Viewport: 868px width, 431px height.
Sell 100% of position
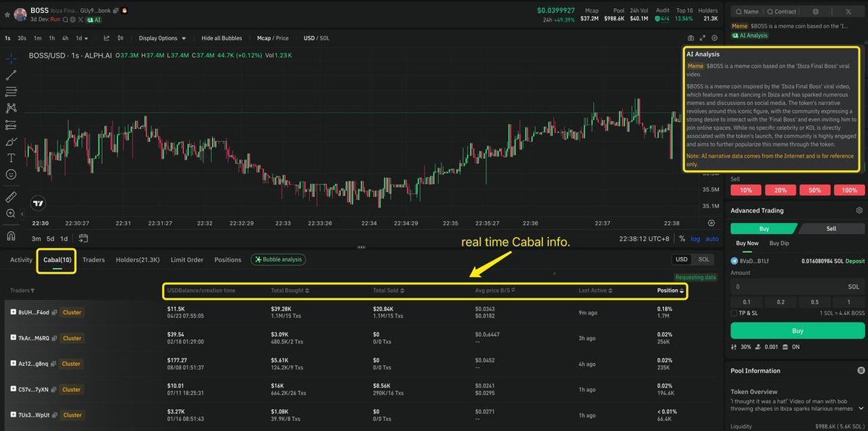click(849, 190)
